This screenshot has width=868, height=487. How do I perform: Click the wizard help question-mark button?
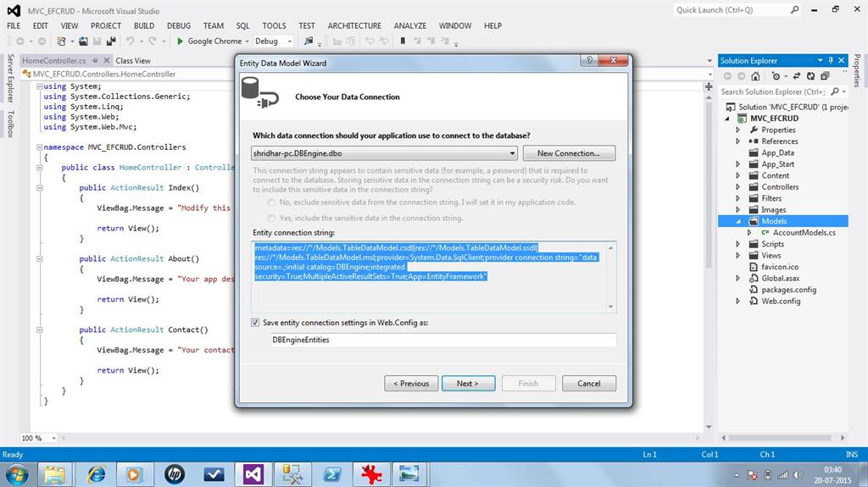[x=589, y=60]
